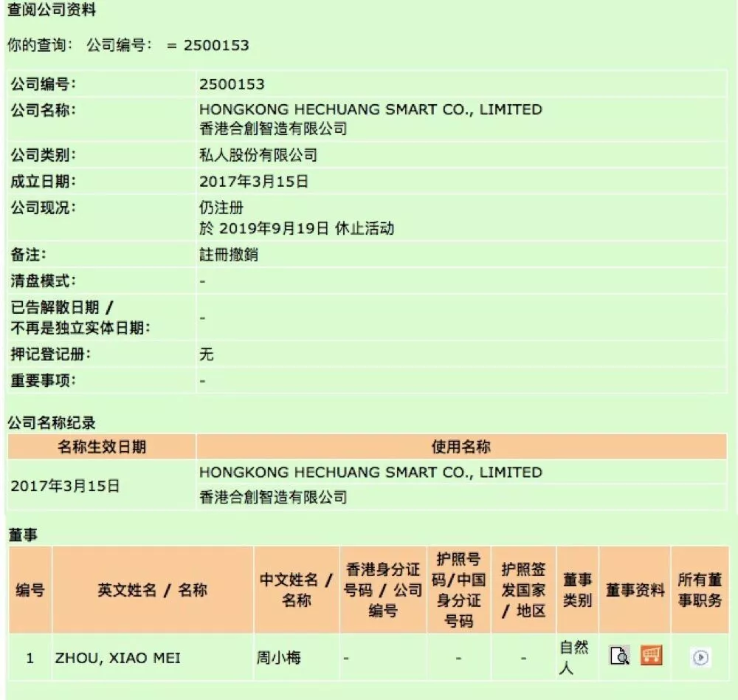Select the 董事类别 column header
Viewport: 738px width, 700px height.
point(578,590)
